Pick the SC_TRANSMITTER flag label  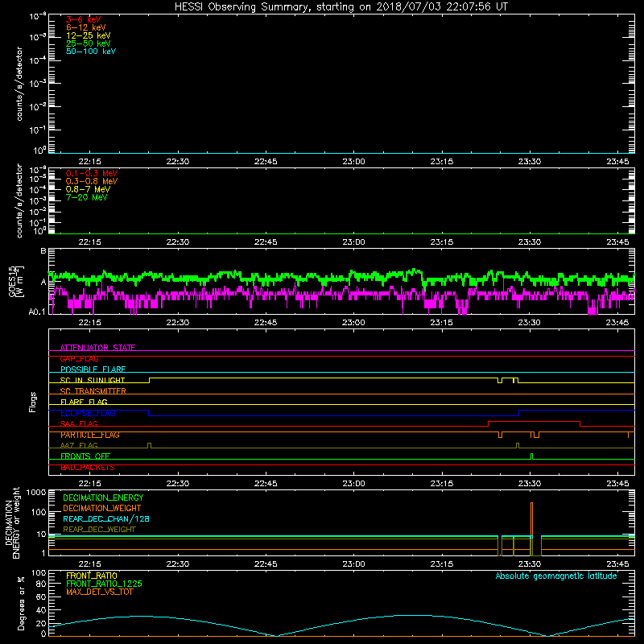[x=93, y=391]
